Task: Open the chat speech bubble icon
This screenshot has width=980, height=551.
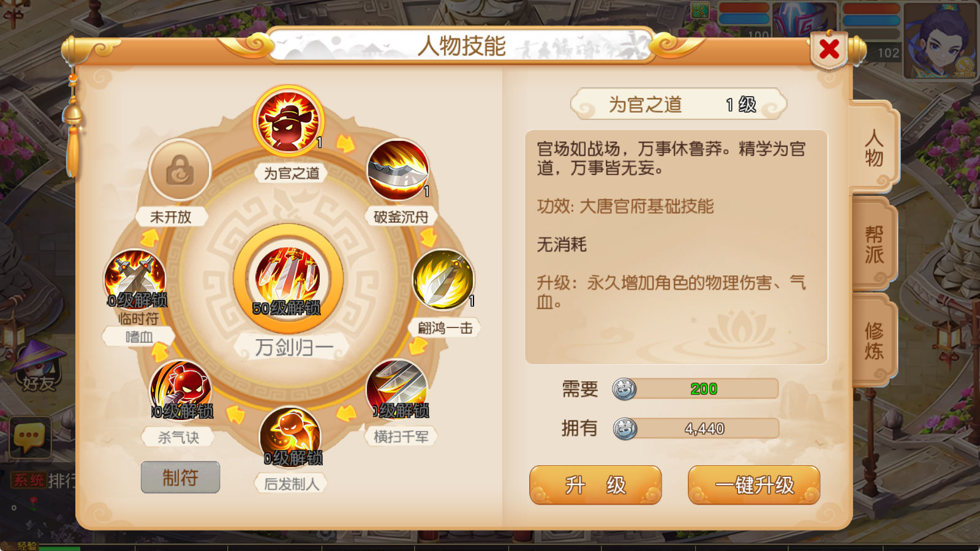Action: [29, 437]
